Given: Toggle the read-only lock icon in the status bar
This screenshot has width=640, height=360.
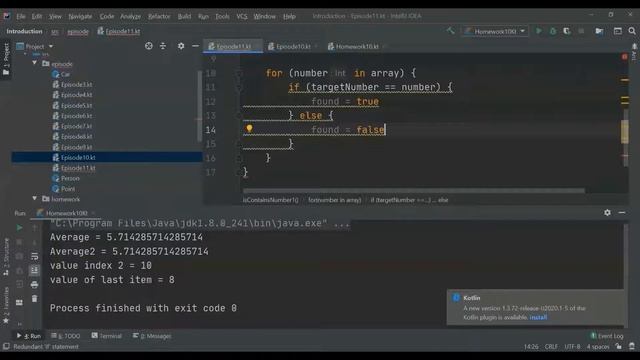Looking at the screenshot, I should click(619, 347).
